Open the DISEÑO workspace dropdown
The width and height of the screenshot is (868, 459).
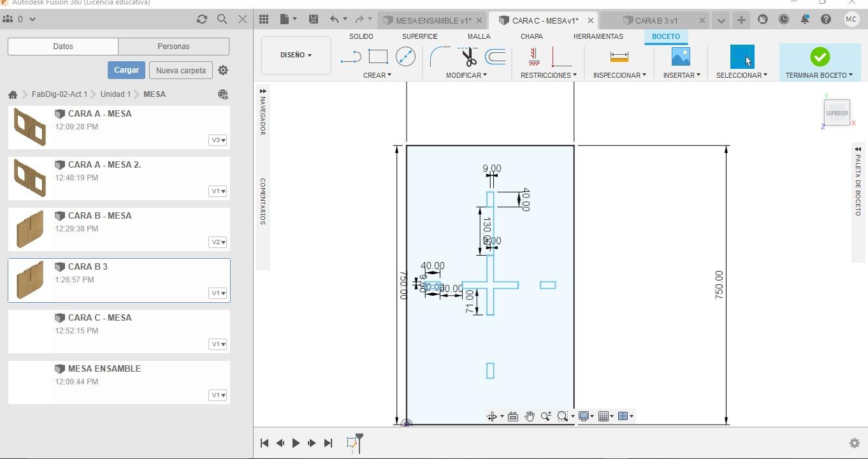tap(296, 55)
